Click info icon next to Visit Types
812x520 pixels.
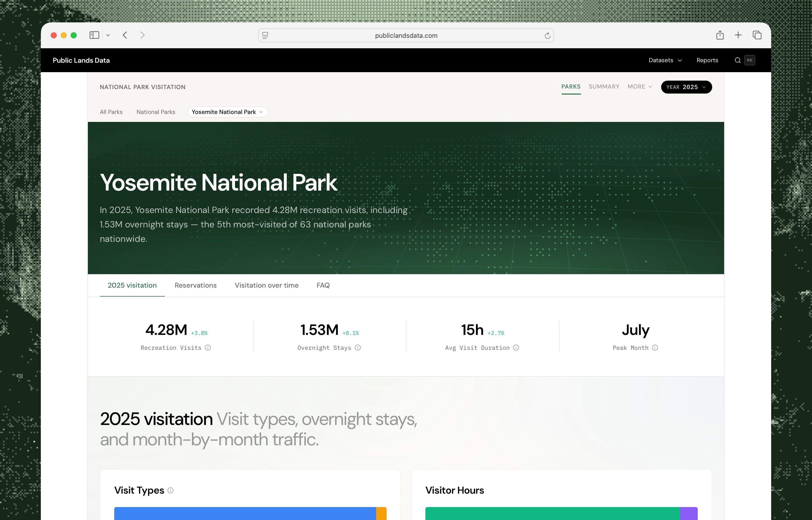point(171,490)
